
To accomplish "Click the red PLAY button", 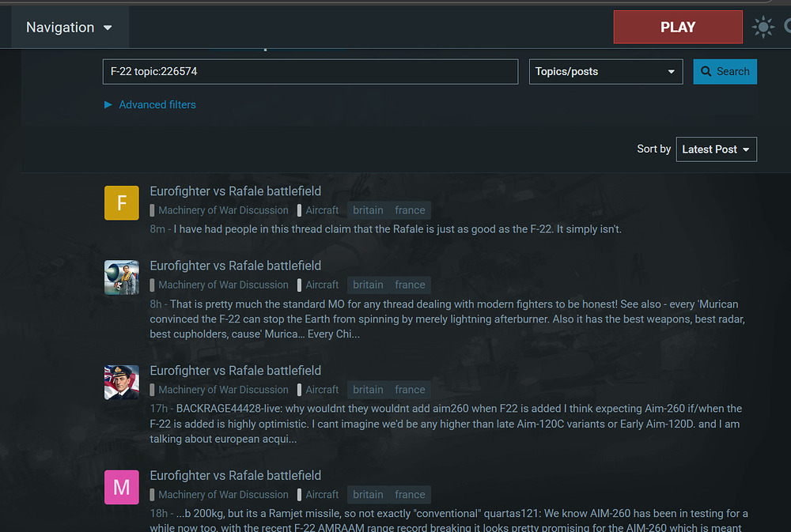I will click(677, 27).
